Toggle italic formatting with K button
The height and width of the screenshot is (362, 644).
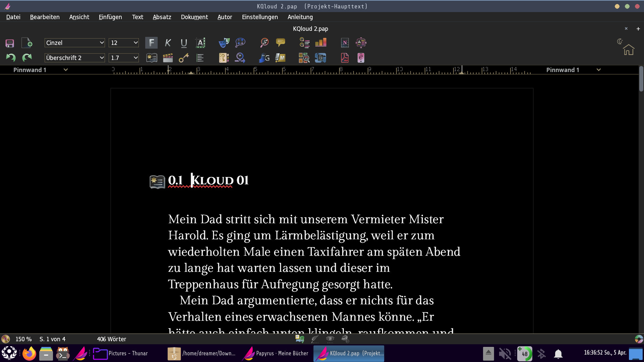(x=168, y=43)
